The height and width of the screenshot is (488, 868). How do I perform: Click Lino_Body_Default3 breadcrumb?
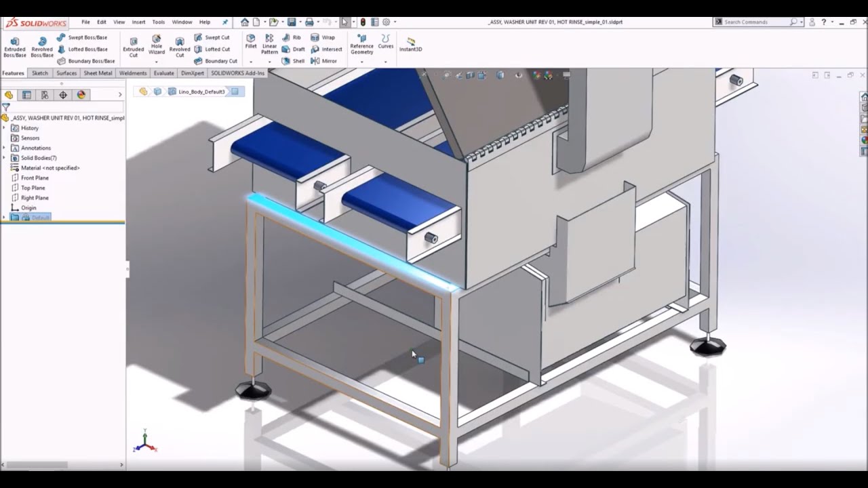tap(201, 91)
